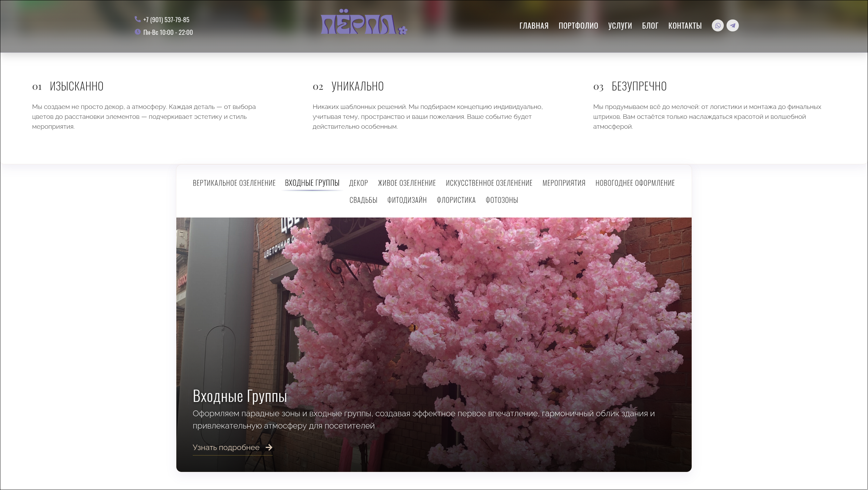The width and height of the screenshot is (868, 490).
Task: Select the Новогоднее оформление tab
Action: [635, 183]
